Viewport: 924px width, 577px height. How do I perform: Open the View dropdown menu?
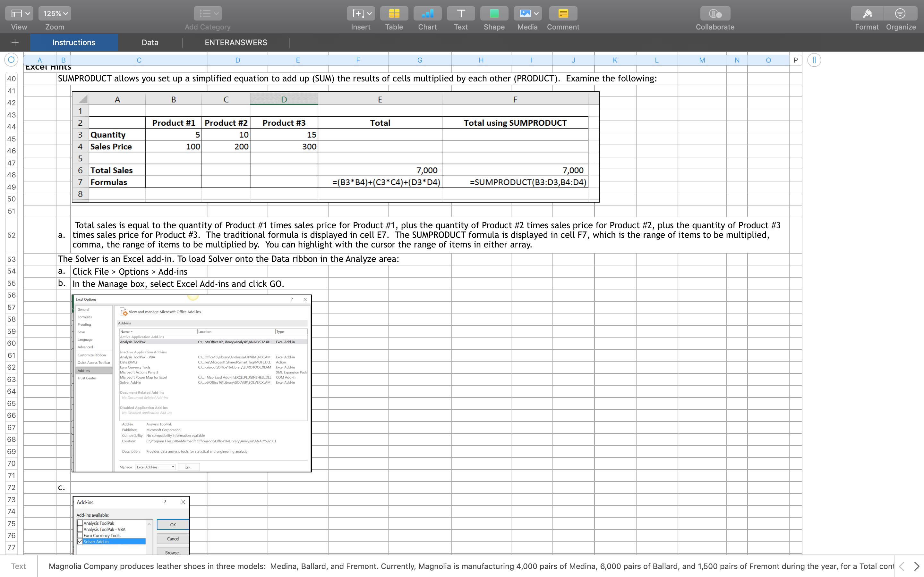tap(19, 14)
